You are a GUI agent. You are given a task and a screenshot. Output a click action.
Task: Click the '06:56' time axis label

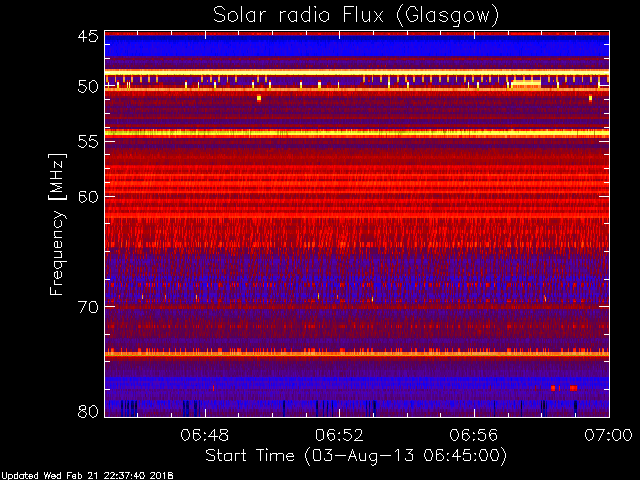click(x=474, y=435)
